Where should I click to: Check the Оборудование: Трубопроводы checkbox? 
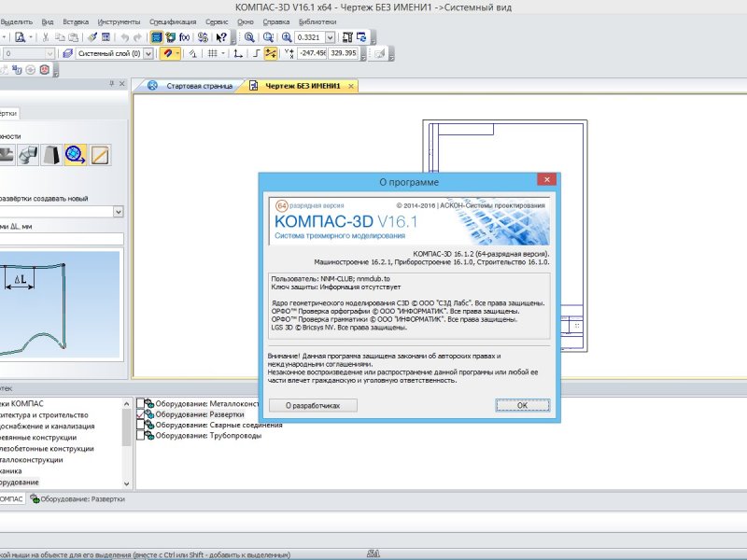tap(141, 435)
